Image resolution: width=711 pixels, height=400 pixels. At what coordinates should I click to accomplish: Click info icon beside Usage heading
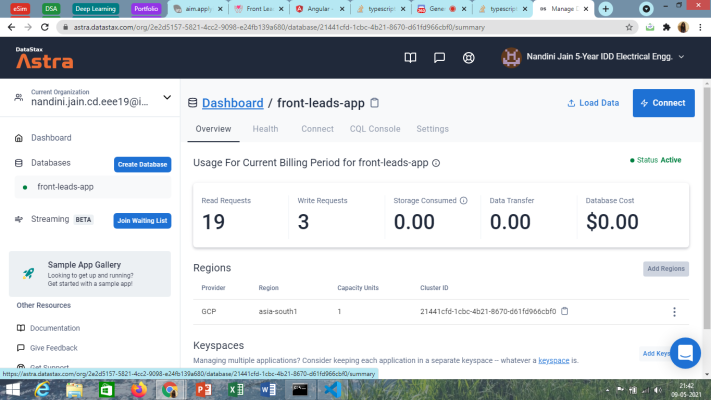pyautogui.click(x=436, y=163)
